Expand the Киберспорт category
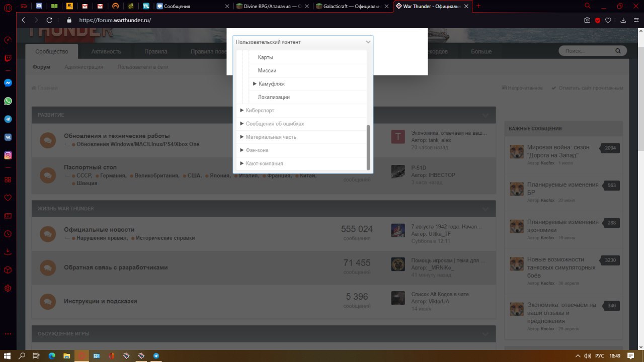The height and width of the screenshot is (362, 644). click(x=242, y=110)
